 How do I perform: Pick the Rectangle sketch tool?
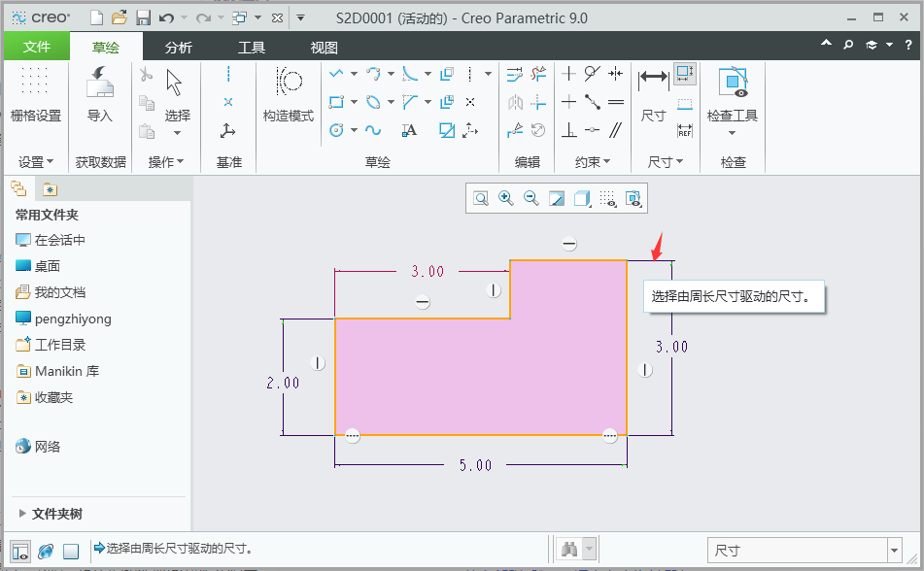[336, 103]
